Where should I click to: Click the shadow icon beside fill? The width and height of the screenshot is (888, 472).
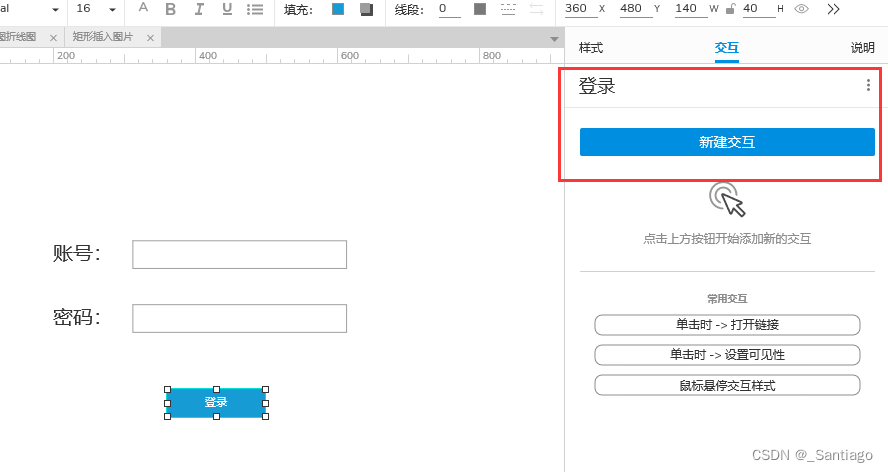[x=366, y=9]
